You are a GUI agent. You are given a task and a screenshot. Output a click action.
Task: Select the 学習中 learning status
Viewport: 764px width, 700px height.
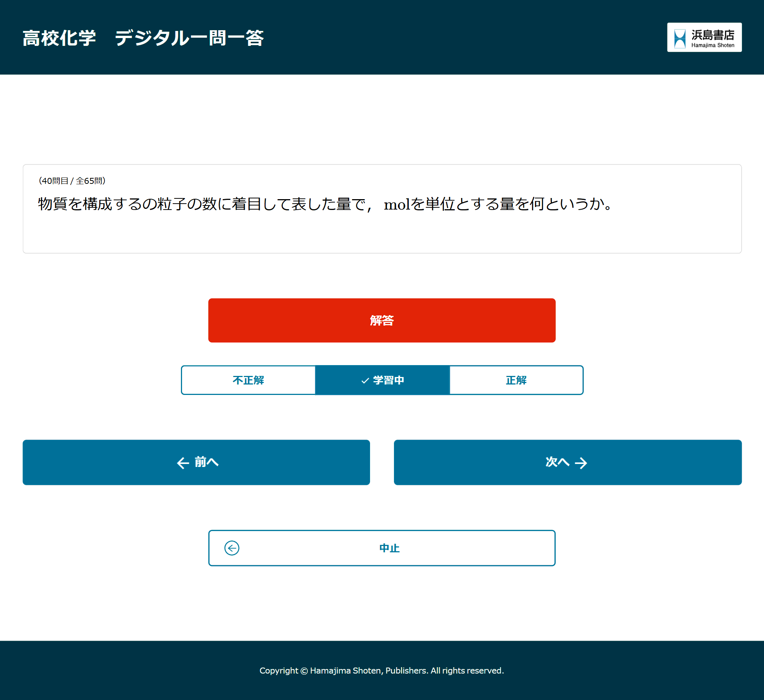(x=382, y=380)
